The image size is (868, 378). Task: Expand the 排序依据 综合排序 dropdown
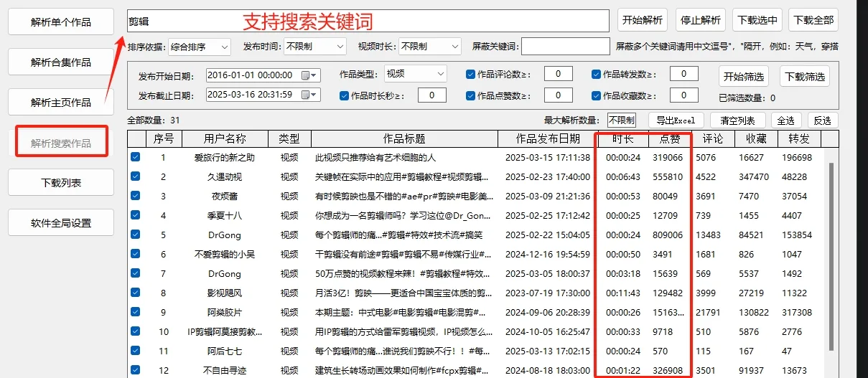click(224, 47)
